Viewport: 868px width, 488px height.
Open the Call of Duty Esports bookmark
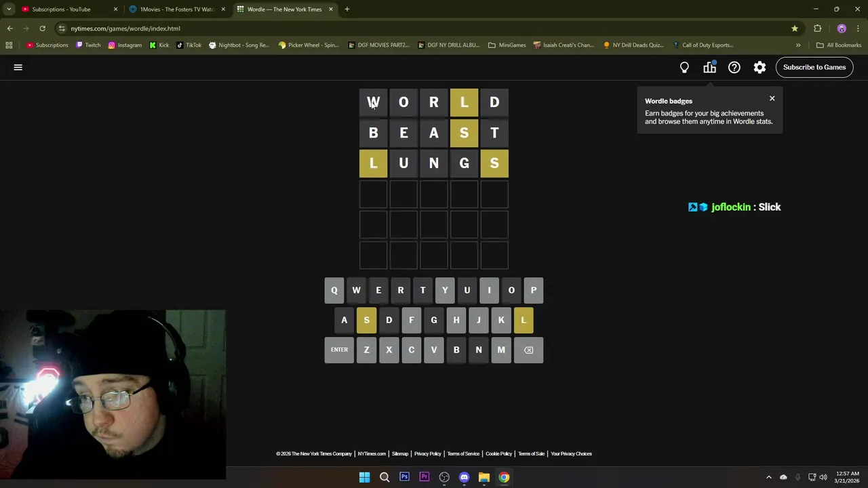(x=703, y=45)
